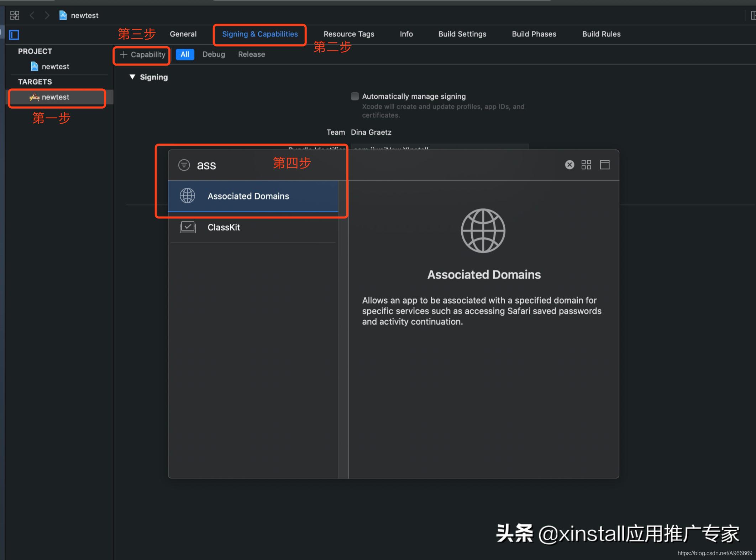The width and height of the screenshot is (756, 560).
Task: Toggle the left navigator panel icon
Action: point(14,35)
